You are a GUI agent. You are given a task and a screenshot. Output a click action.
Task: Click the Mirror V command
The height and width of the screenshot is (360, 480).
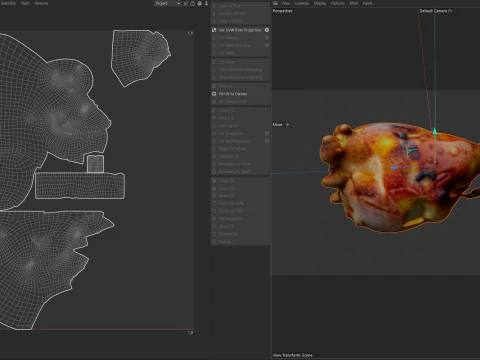tap(226, 118)
